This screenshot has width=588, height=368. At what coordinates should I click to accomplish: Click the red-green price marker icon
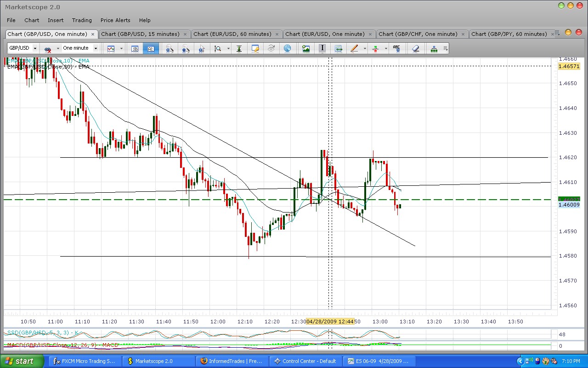375,48
